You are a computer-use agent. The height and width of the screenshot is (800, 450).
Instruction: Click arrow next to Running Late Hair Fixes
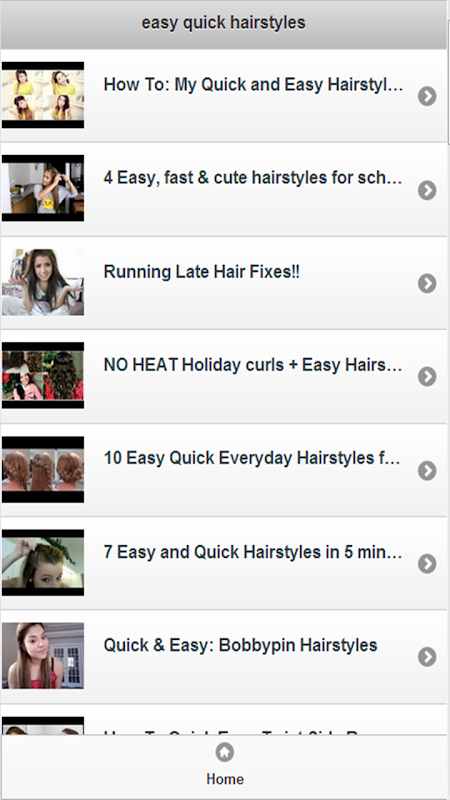tap(427, 283)
